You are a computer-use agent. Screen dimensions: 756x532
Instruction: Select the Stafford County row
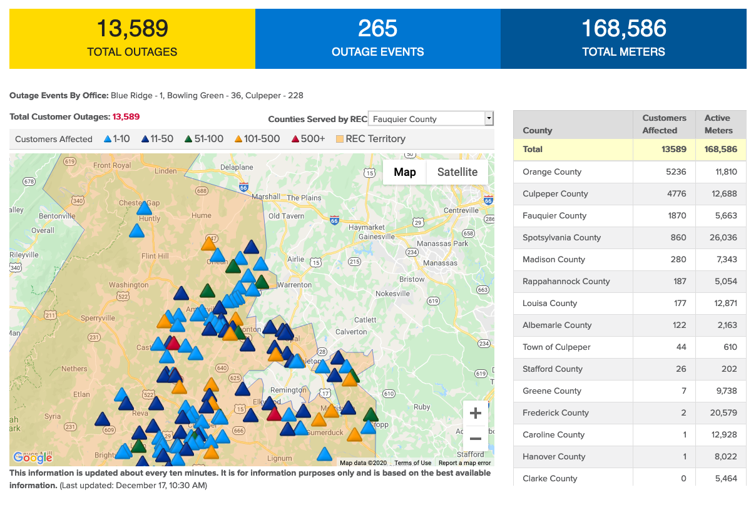click(630, 369)
